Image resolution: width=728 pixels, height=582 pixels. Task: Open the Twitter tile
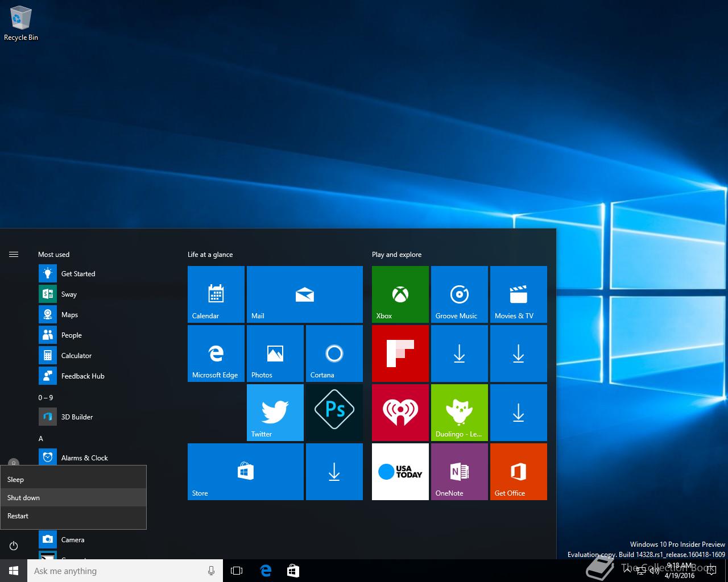pos(275,413)
